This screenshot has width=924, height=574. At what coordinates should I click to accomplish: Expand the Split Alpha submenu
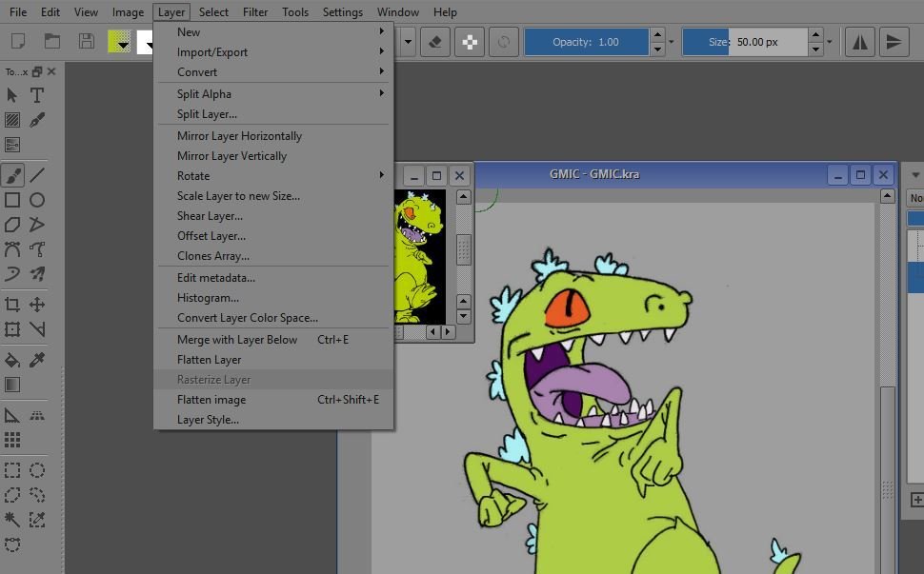pos(273,93)
